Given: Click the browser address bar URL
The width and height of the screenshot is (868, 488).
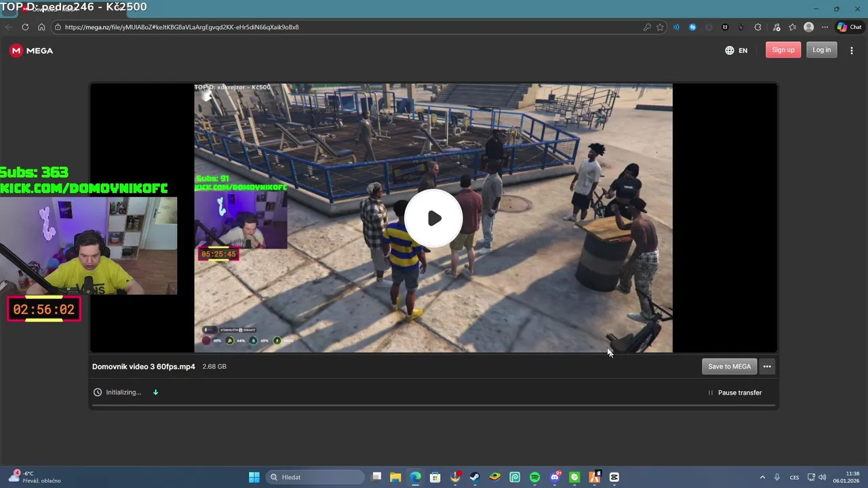Looking at the screenshot, I should [x=182, y=27].
